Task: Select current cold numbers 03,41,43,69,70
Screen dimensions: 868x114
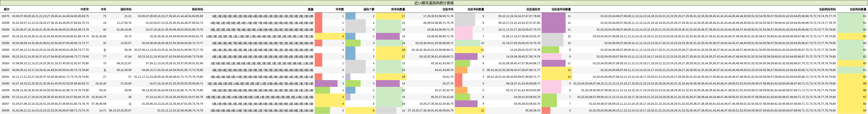Action: 444,70
